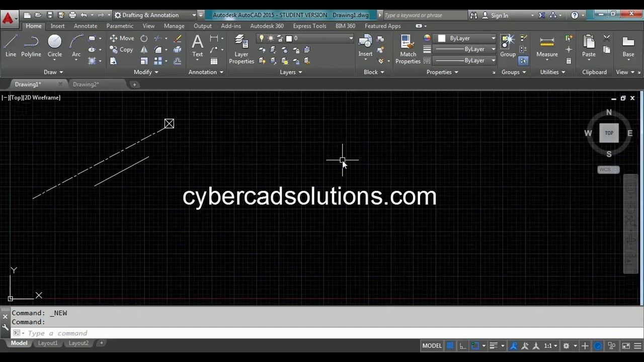
Task: Click the Copy tool in Modify panel
Action: pos(122,50)
